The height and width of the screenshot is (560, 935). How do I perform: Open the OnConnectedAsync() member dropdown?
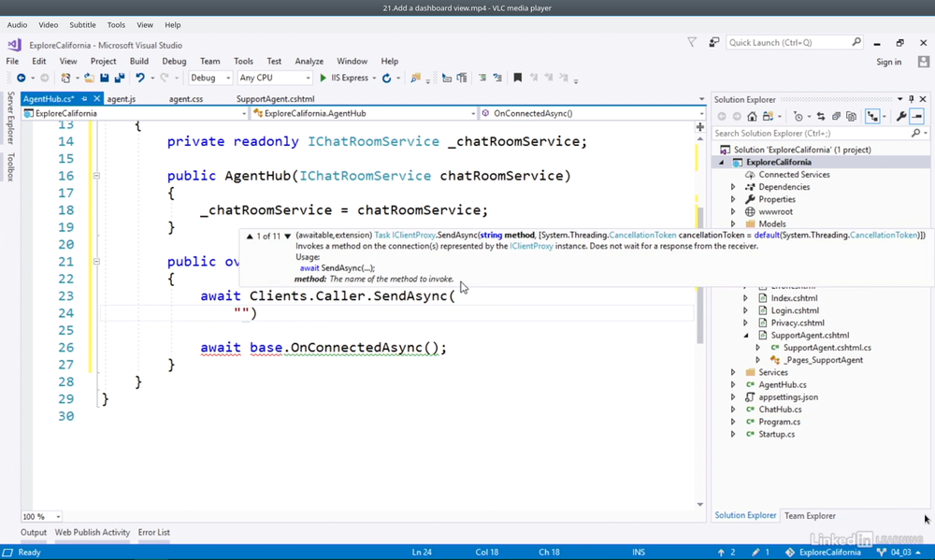coord(593,113)
